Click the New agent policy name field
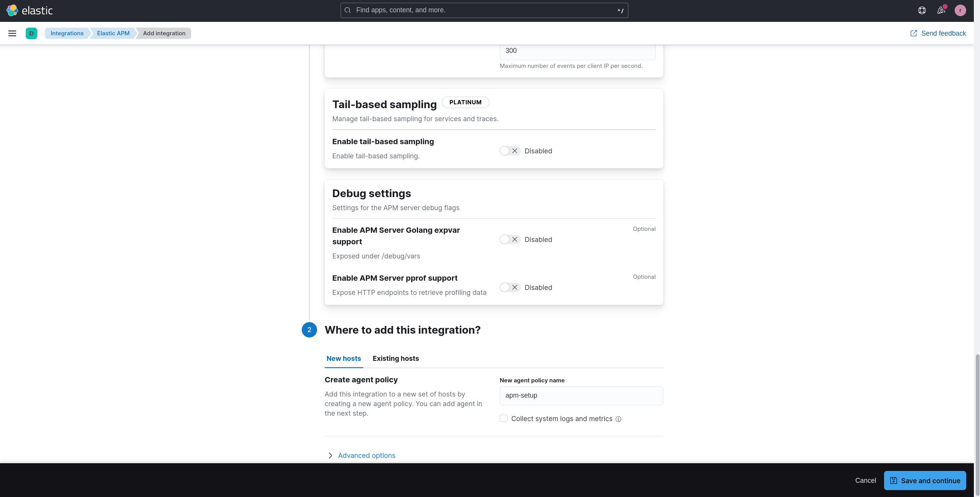The width and height of the screenshot is (980, 497). click(581, 395)
